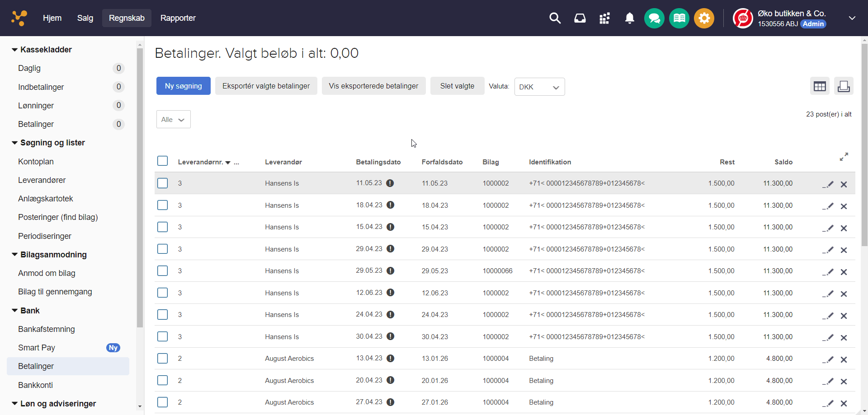Click Eksportér valgte betalinger button
Viewport: 868px width, 415px height.
tap(266, 86)
